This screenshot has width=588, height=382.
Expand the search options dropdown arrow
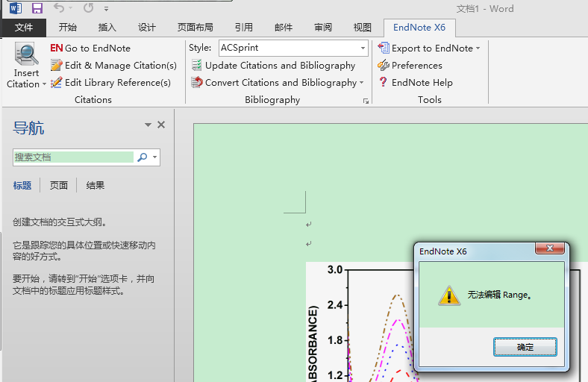(x=155, y=157)
